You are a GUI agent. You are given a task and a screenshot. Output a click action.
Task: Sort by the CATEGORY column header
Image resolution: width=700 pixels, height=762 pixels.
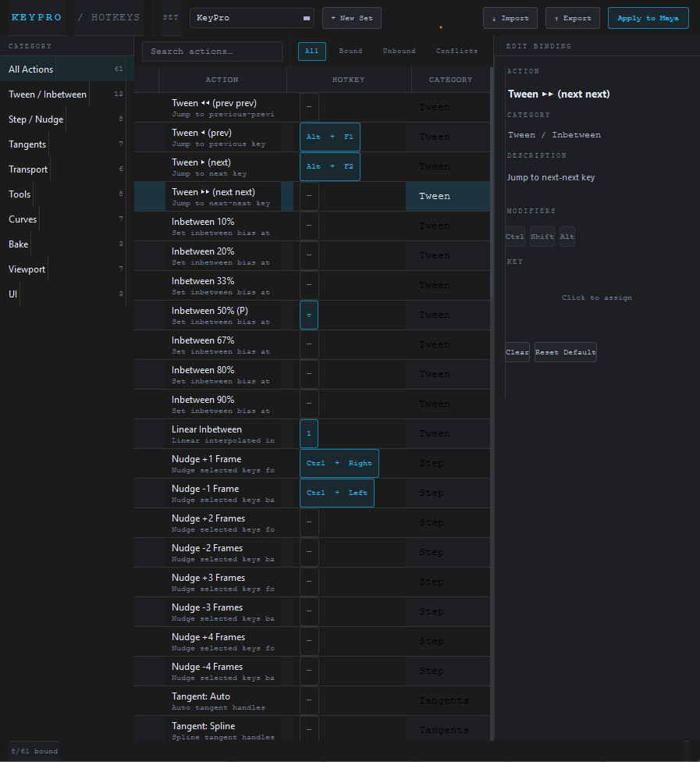(450, 80)
